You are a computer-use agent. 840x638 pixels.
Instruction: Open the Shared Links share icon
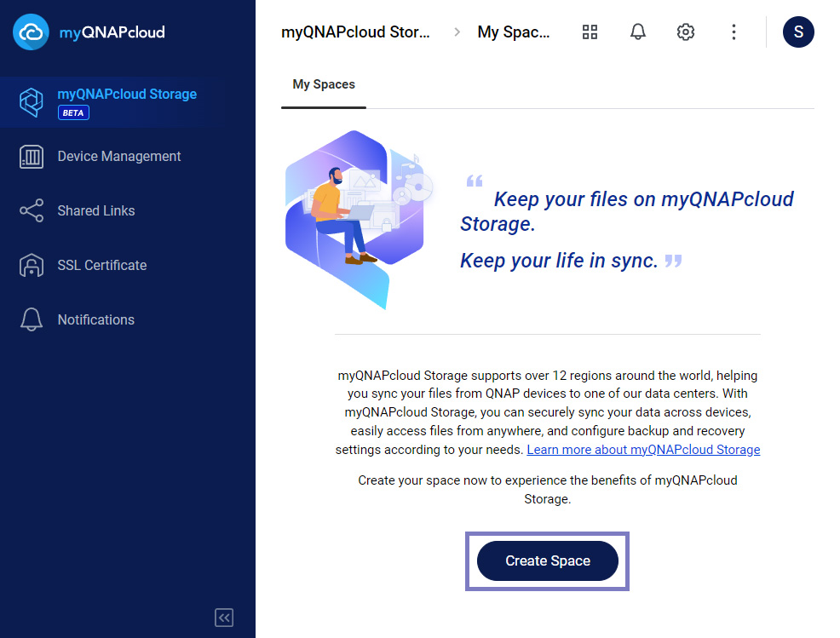point(32,211)
